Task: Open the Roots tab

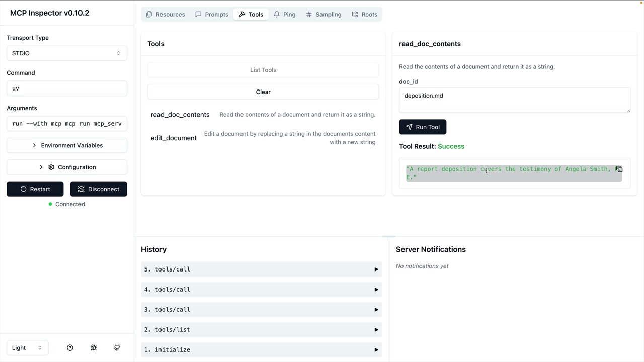Action: point(364,15)
